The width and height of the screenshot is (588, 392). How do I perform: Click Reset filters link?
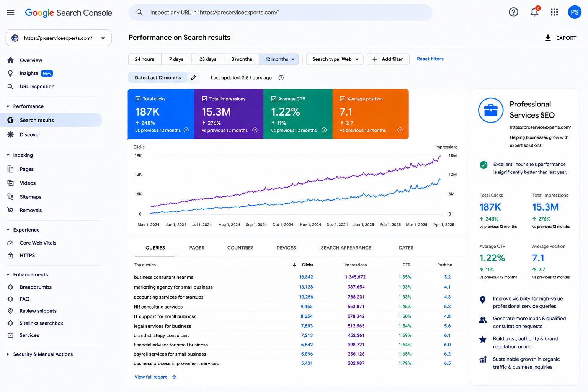point(430,59)
